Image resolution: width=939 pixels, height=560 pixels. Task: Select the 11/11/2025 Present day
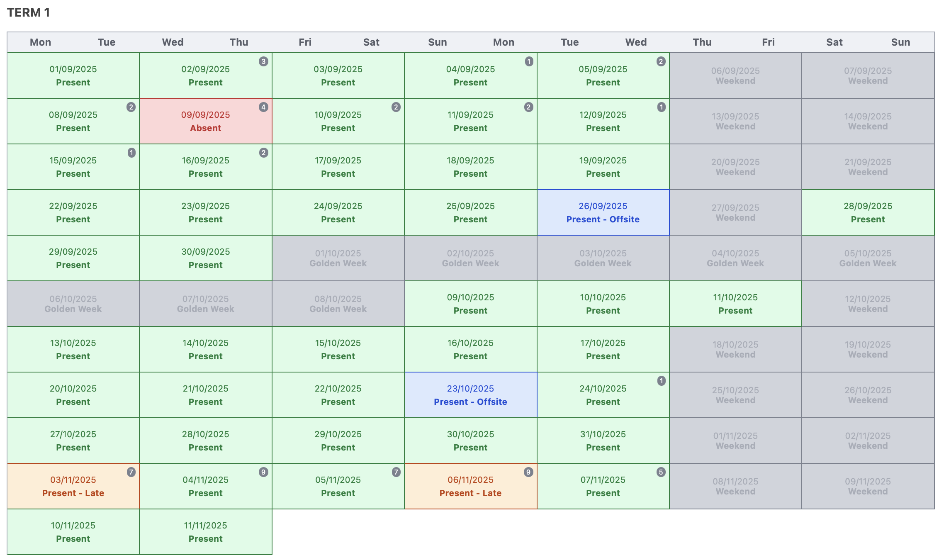[205, 532]
